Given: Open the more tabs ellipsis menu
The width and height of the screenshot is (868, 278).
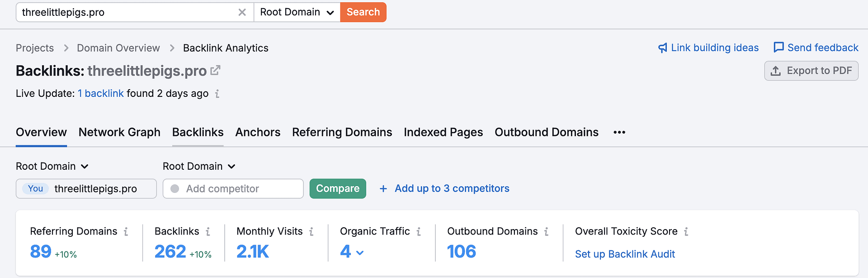Looking at the screenshot, I should (x=619, y=132).
